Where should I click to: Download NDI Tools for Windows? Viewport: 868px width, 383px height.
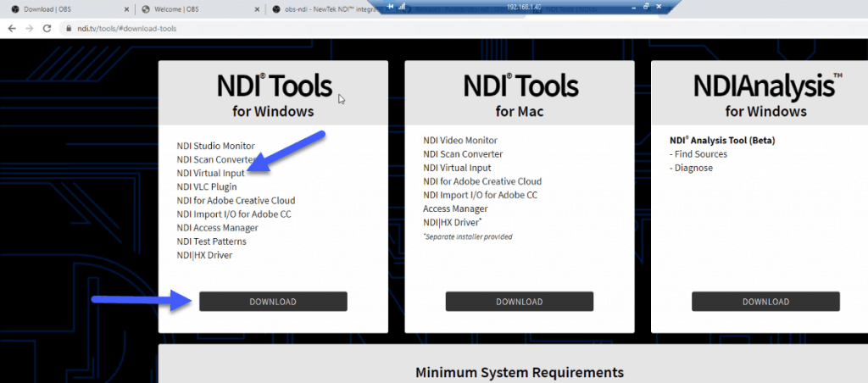273,302
